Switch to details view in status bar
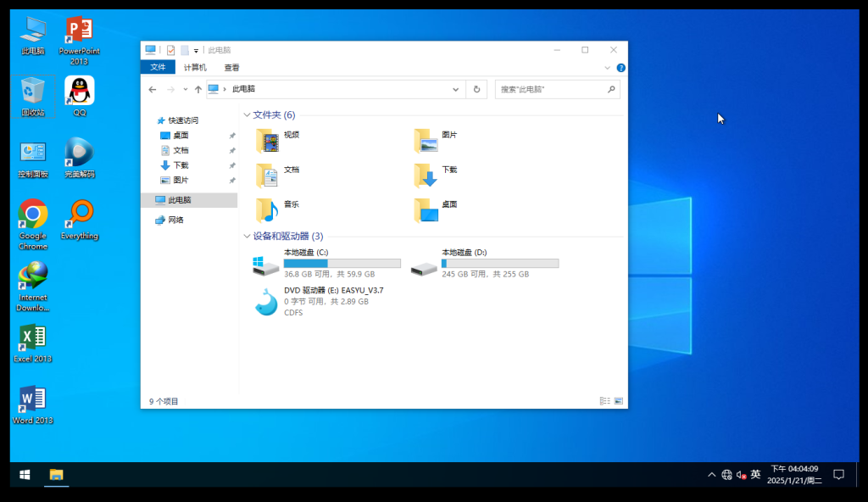This screenshot has height=502, width=868. click(604, 400)
